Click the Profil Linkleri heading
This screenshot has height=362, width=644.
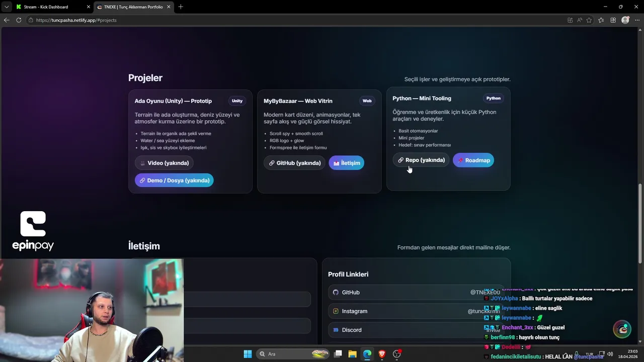[348, 274]
